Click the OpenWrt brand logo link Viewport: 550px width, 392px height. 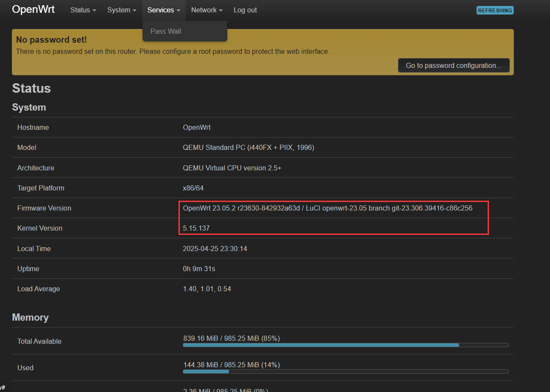point(33,9)
